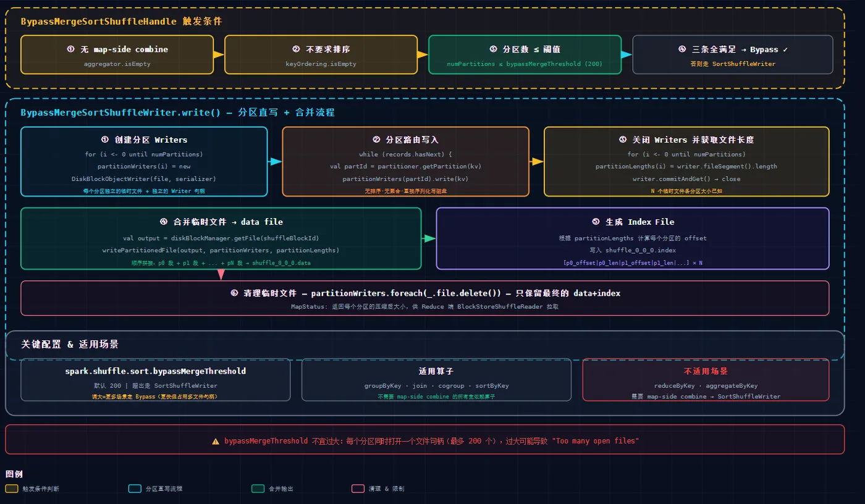Click the '④ 三条全满足 → Bypass' result card
This screenshot has width=865, height=504.
[733, 54]
